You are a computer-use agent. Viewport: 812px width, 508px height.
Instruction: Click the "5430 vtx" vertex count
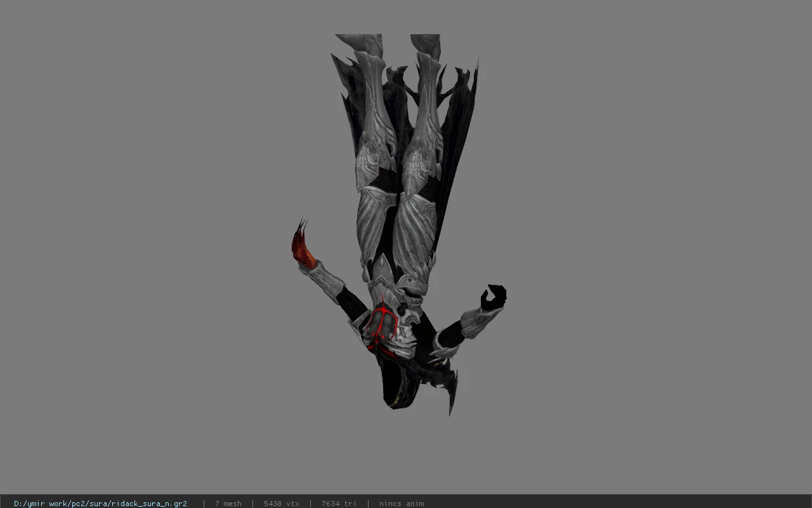(281, 504)
